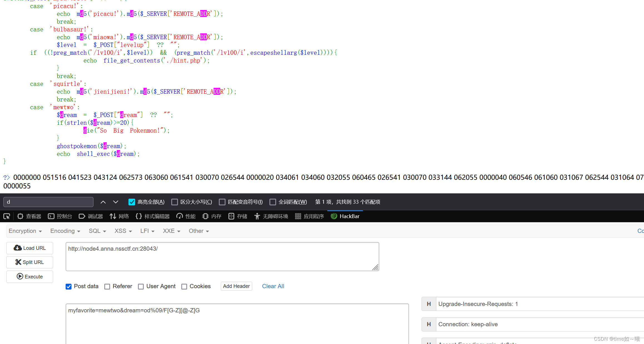Click the Connection: keep-alive header field
This screenshot has height=344, width=644.
[540, 324]
